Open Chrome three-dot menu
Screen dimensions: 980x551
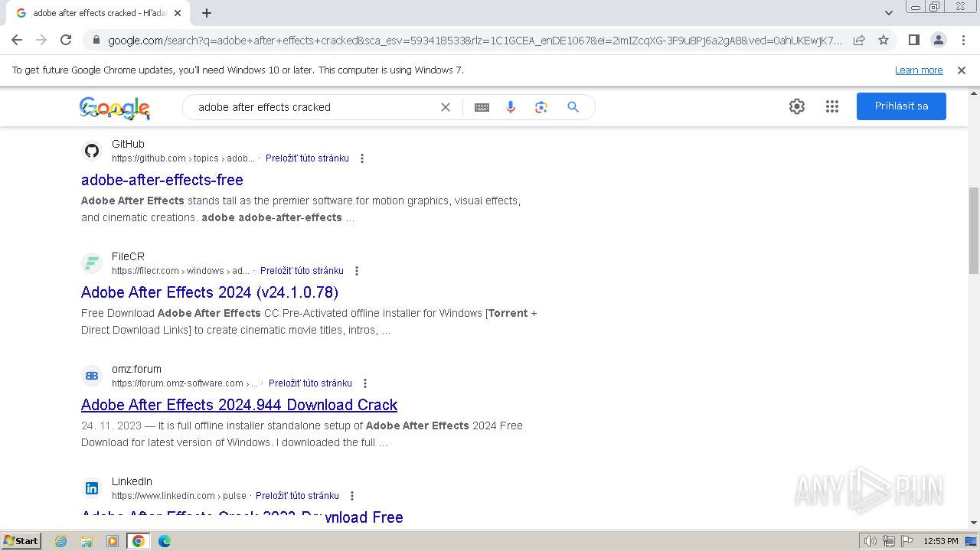click(963, 40)
